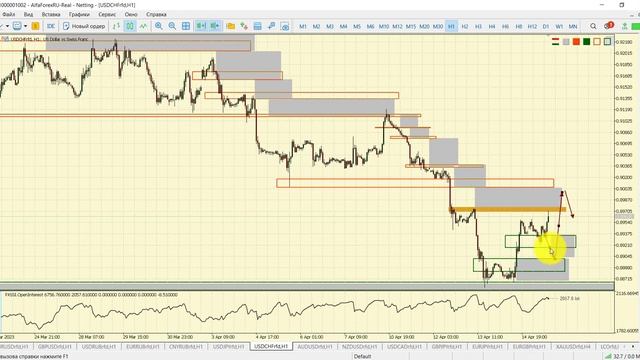Toggle chart shift from right edge
The image size is (640, 360).
[x=215, y=26]
